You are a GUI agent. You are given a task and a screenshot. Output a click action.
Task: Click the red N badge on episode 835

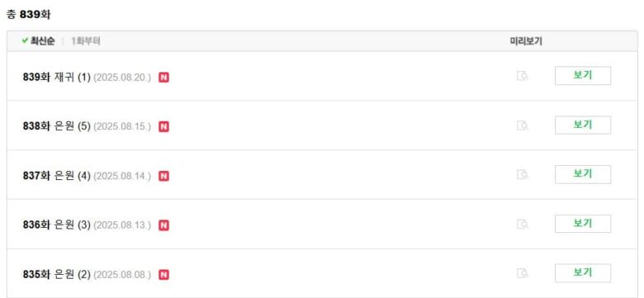click(163, 275)
